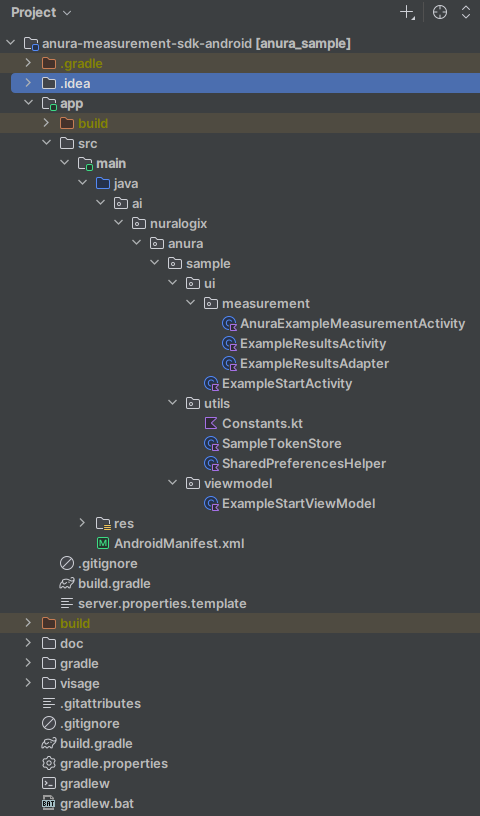Click the root build.gradle elephant icon
Viewport: 480px width, 816px height.
click(49, 743)
